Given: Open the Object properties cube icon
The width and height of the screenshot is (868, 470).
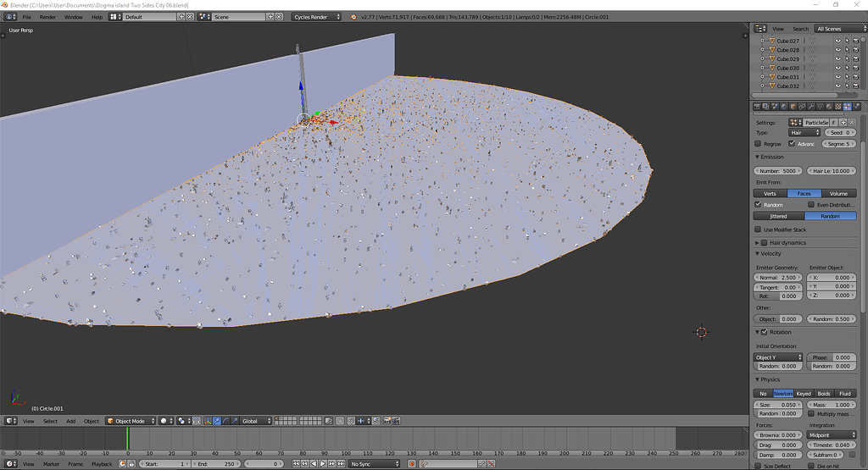Looking at the screenshot, I should coord(793,107).
